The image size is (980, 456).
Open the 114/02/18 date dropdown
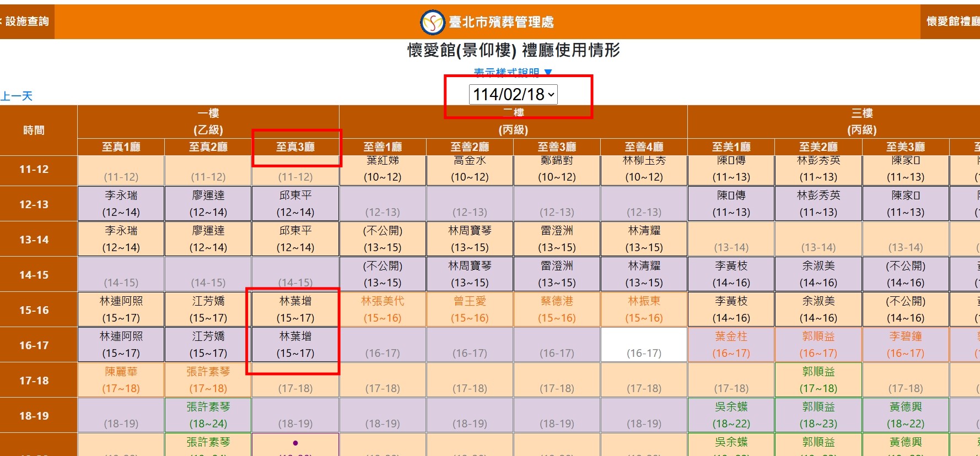coord(513,94)
